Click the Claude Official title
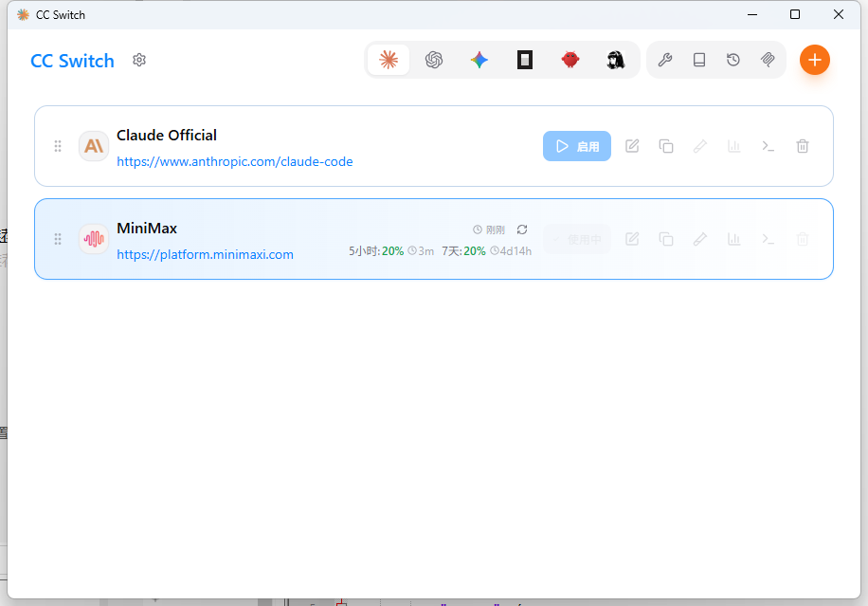Viewport: 868px width, 606px height. coord(167,136)
